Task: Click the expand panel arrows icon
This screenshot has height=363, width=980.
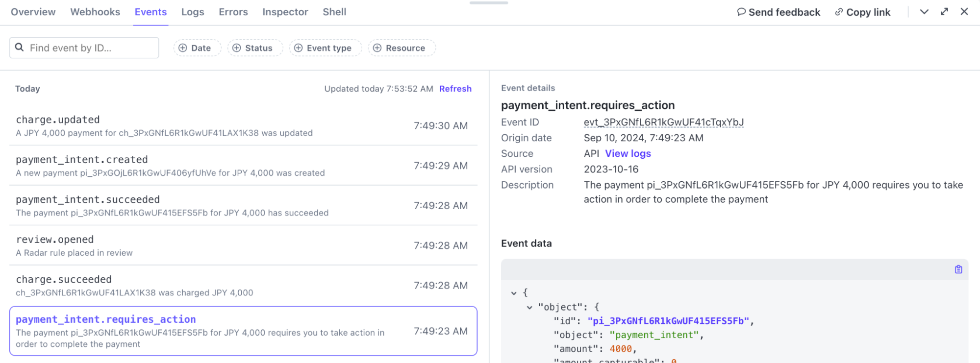Action: (x=944, y=12)
